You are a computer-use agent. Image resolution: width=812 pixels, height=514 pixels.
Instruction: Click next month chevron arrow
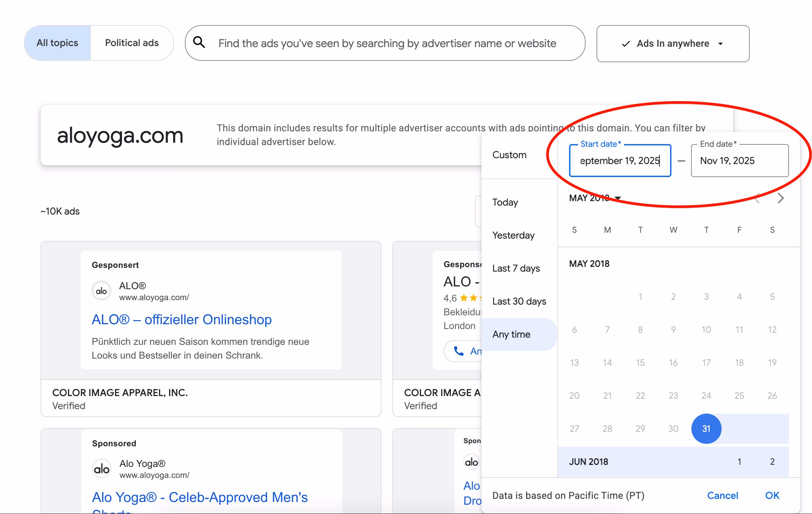780,198
